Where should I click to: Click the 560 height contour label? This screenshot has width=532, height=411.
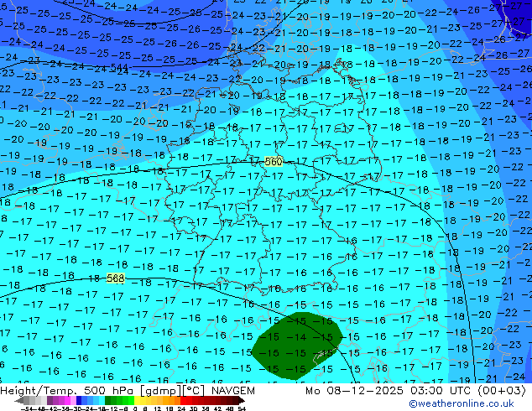(273, 162)
